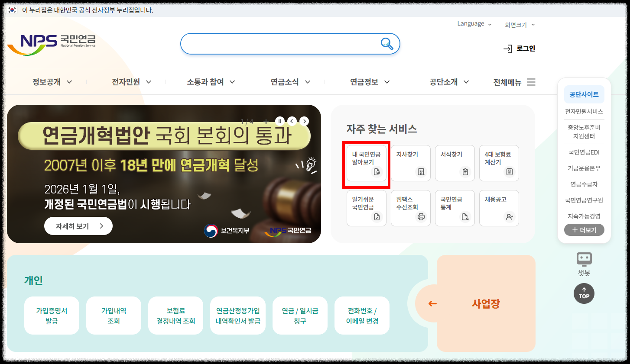The width and height of the screenshot is (630, 364).
Task: Open 웹팩스 수신조회 web fax icon
Action: [x=410, y=208]
